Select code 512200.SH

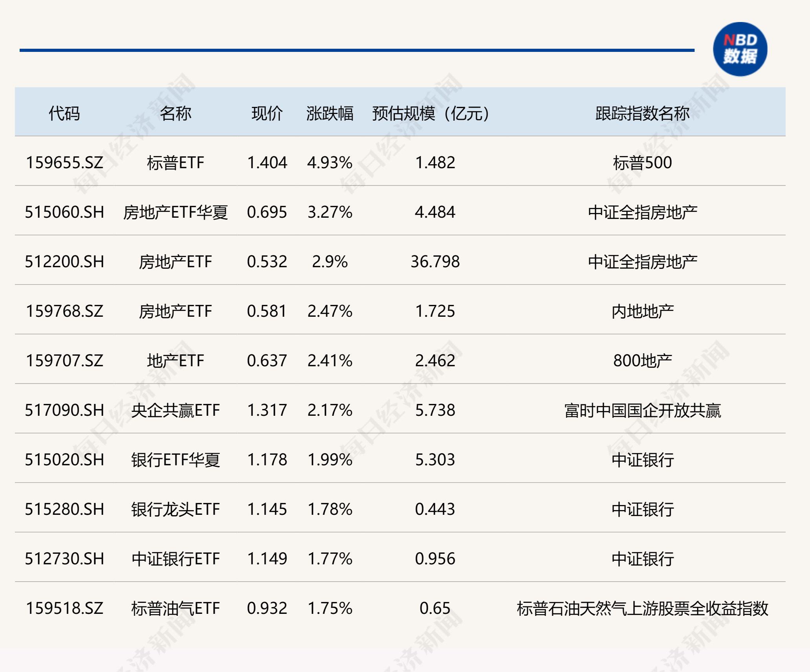coord(64,262)
